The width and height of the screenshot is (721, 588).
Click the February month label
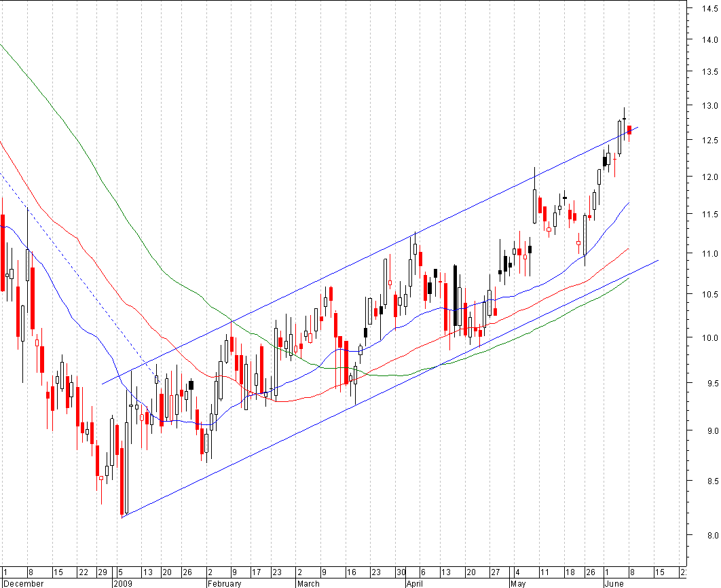pos(224,583)
